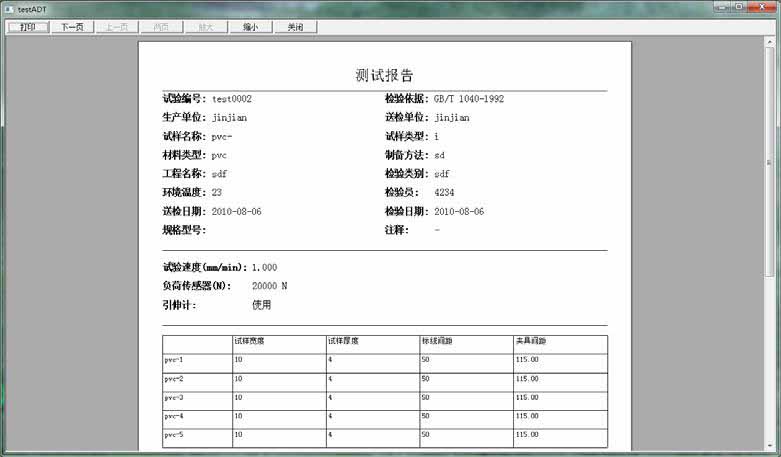Switch to 两页 two-page view
This screenshot has width=781, height=457.
161,27
